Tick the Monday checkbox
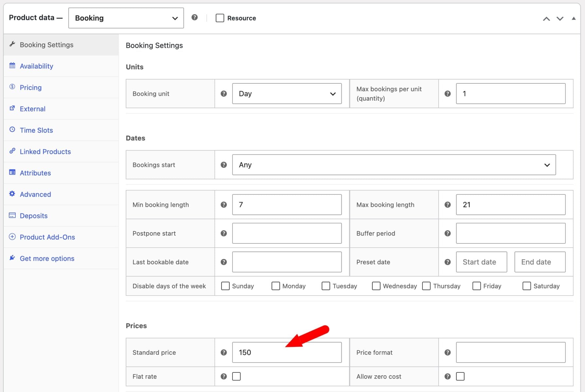Screen dimensions: 585x392 pyautogui.click(x=276, y=286)
